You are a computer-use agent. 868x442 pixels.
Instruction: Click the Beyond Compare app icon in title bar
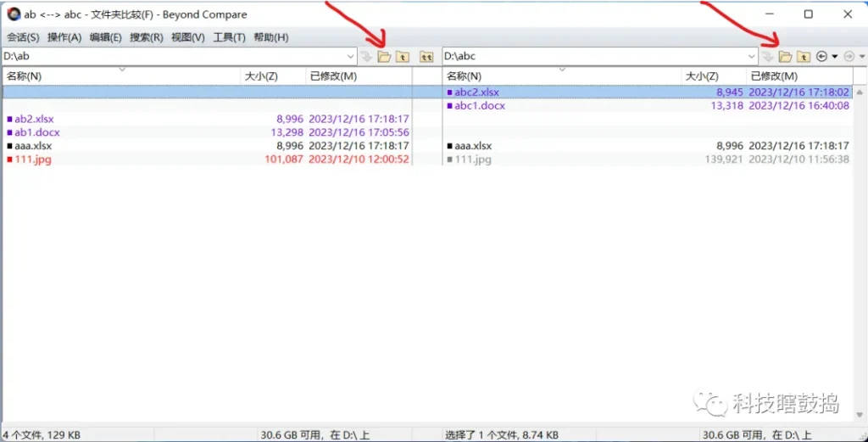(14, 14)
